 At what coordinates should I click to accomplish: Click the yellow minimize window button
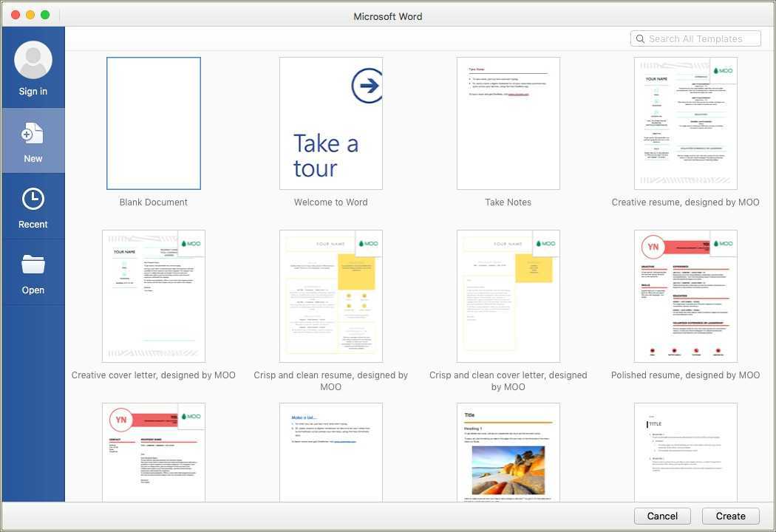pyautogui.click(x=30, y=15)
